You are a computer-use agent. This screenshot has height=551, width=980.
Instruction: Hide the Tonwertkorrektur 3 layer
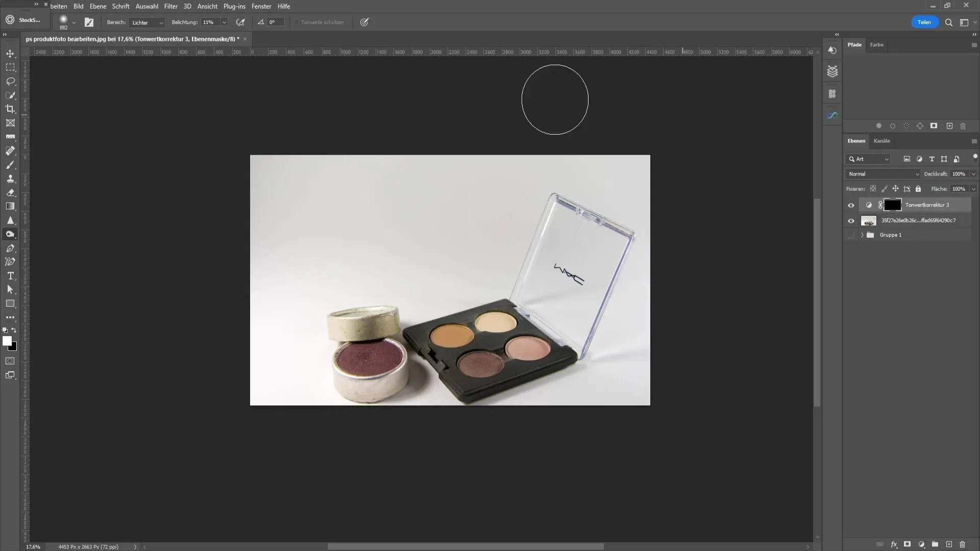(x=851, y=205)
